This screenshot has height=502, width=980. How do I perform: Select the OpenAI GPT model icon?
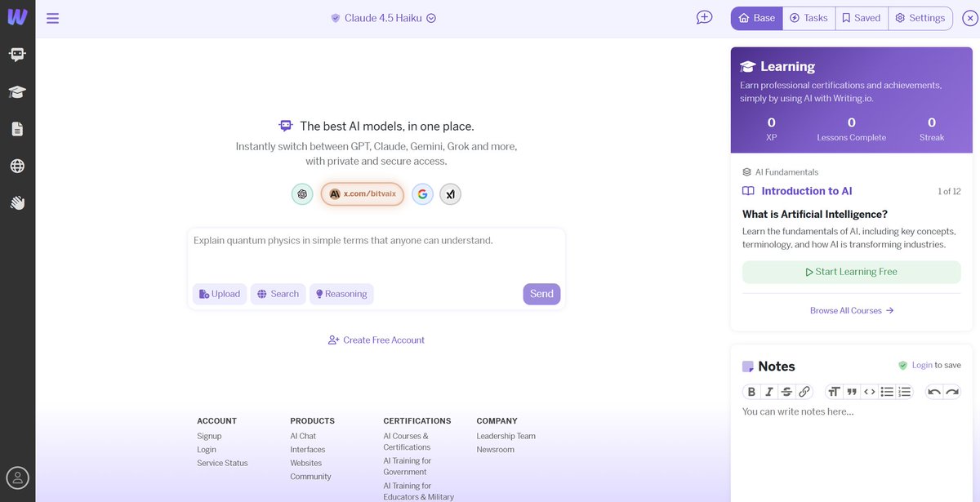pyautogui.click(x=302, y=194)
